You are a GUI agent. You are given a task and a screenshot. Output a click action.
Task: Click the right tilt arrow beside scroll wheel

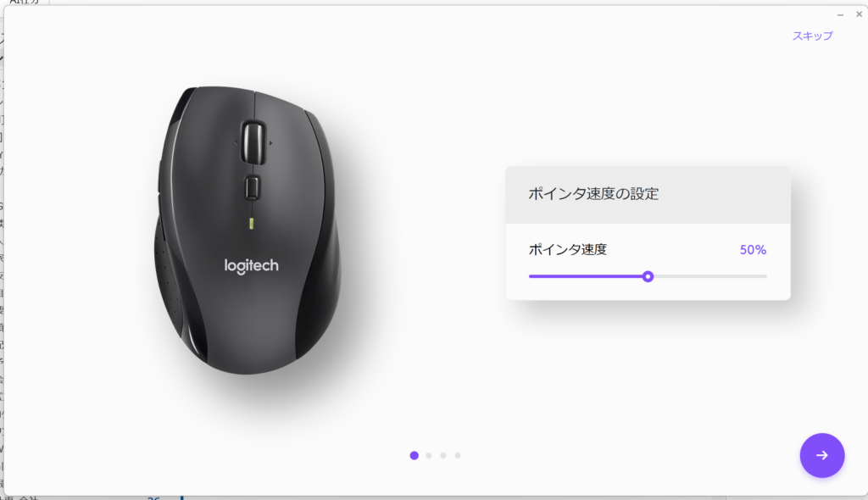pos(270,143)
